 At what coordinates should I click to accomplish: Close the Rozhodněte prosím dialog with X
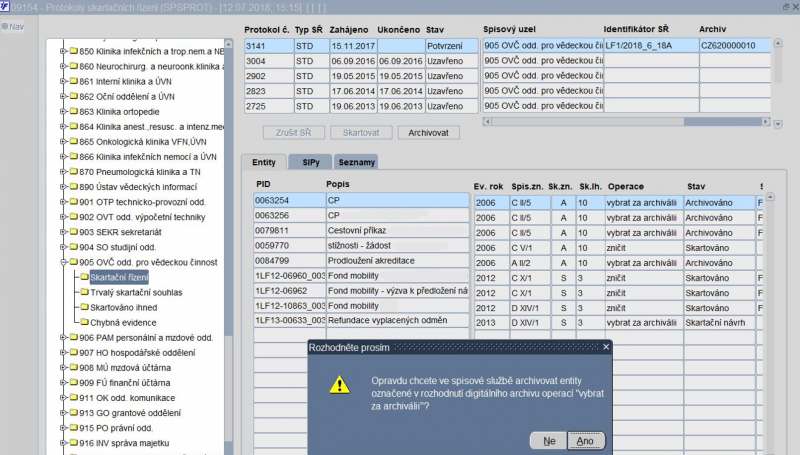coord(605,347)
